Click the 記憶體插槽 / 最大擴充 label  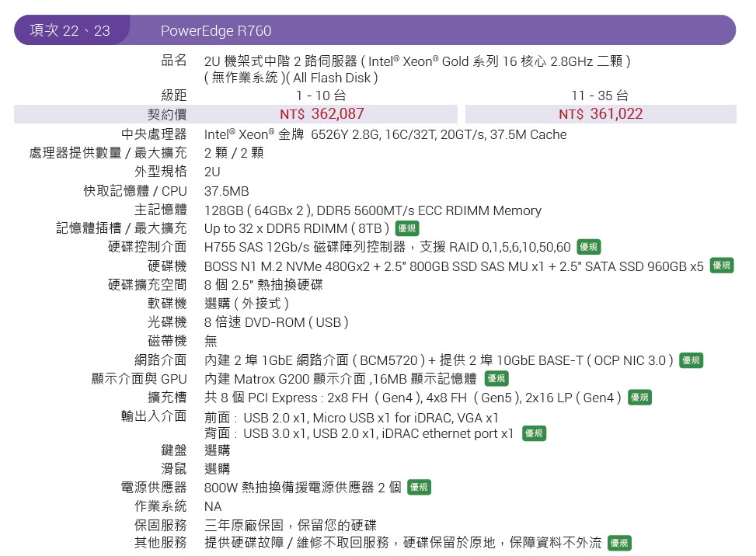click(x=121, y=228)
